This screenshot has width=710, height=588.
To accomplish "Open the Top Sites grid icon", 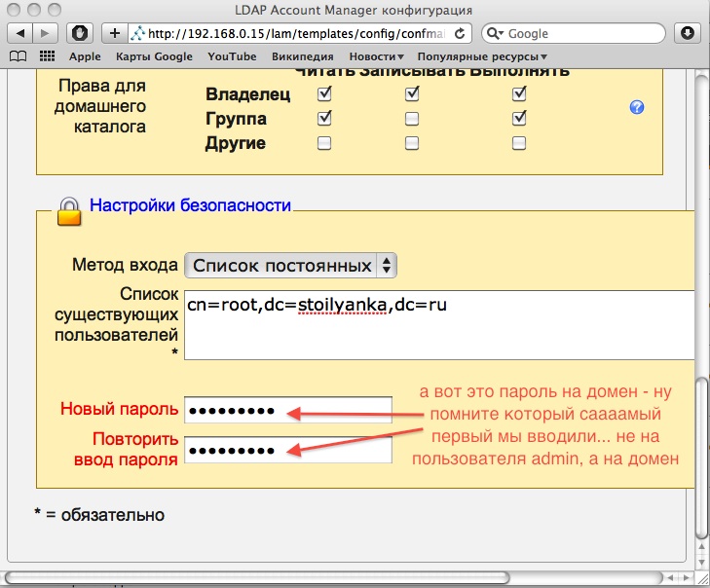I will click(47, 56).
